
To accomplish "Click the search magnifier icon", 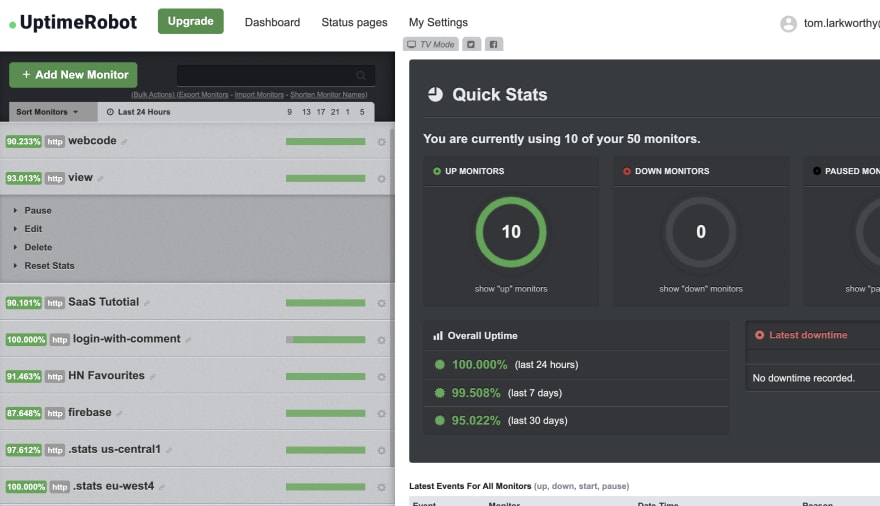I will click(361, 75).
